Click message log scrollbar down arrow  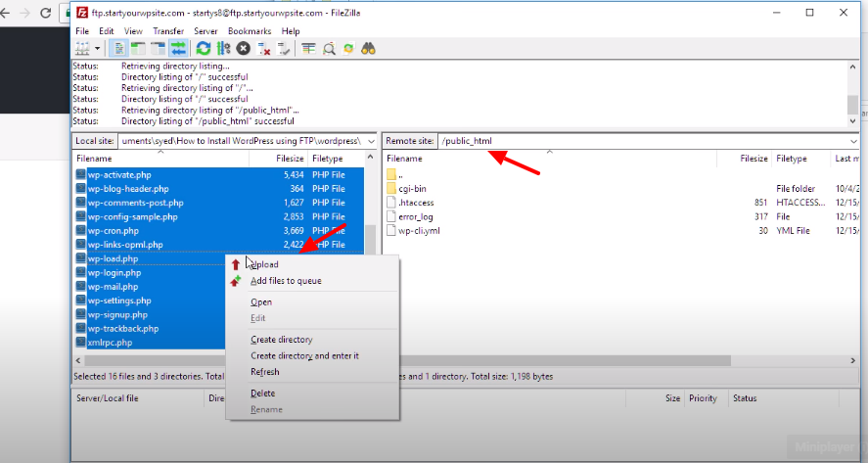(853, 120)
